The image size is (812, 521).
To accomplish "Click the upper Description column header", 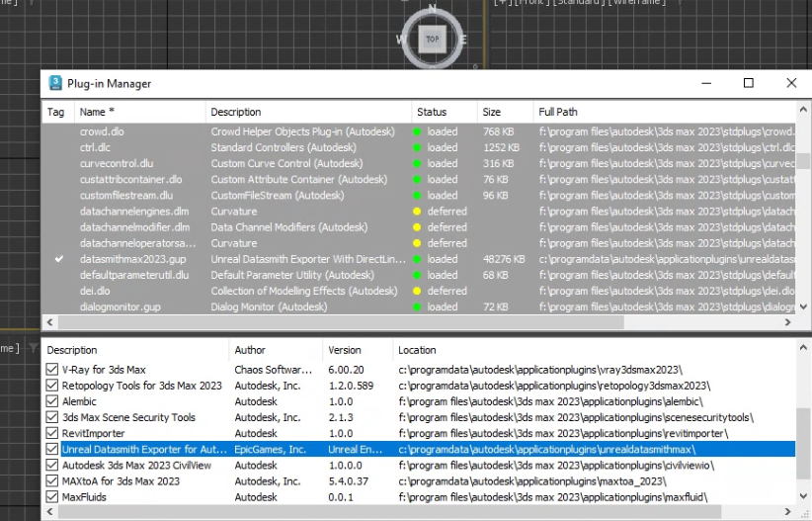I will click(x=308, y=112).
